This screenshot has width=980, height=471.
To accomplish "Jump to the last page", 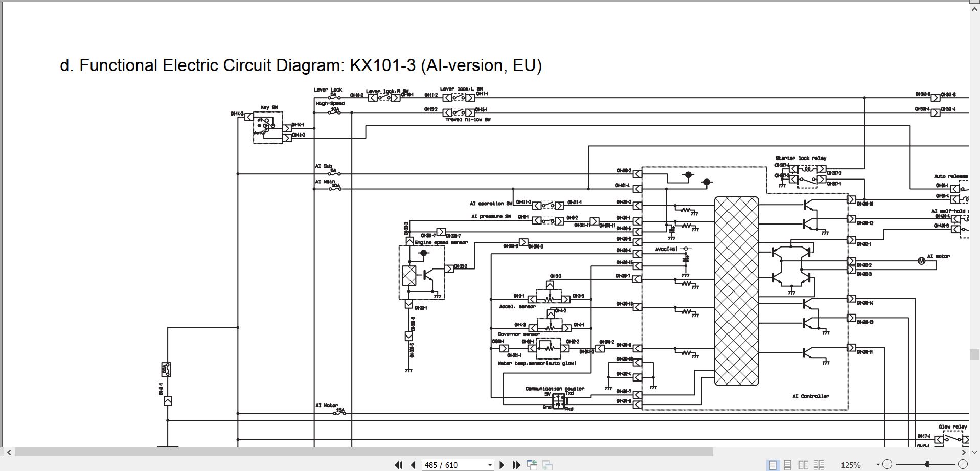I will coord(516,465).
